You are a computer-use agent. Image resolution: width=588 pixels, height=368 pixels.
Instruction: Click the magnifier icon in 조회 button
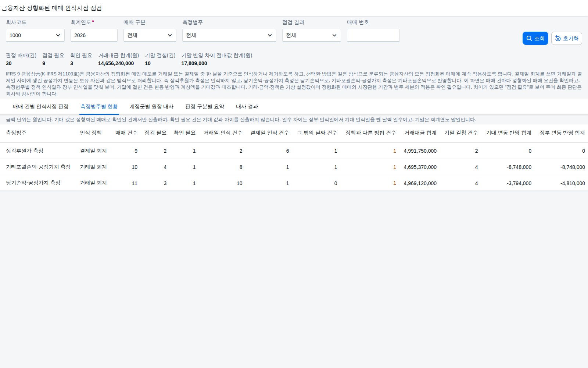tap(529, 38)
